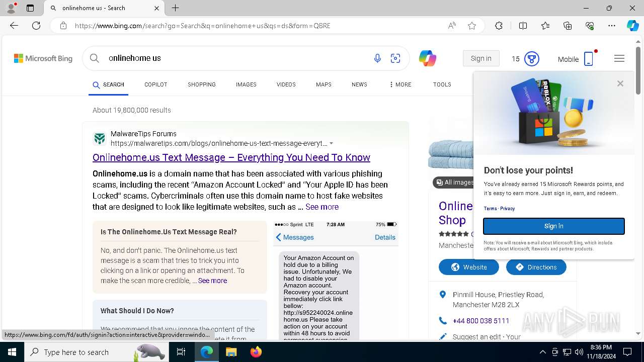Click See more in scam answer card
Screen dimensions: 644x362
212,281
